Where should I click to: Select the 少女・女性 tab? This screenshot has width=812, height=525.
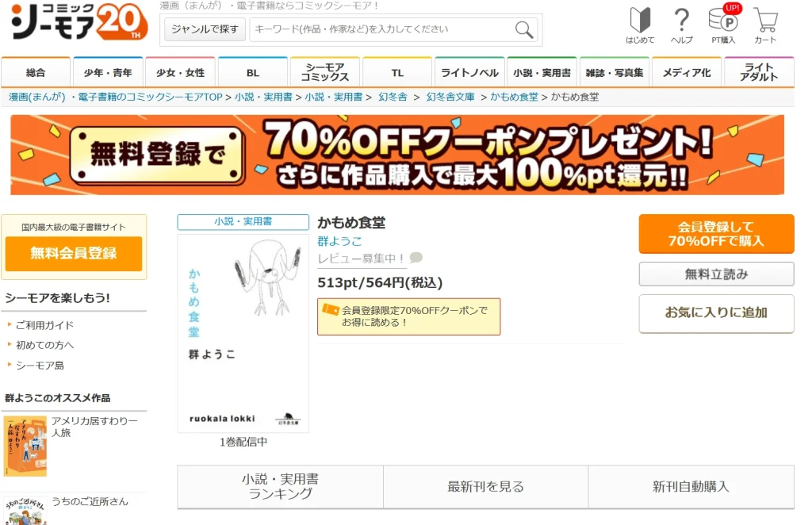pyautogui.click(x=180, y=72)
